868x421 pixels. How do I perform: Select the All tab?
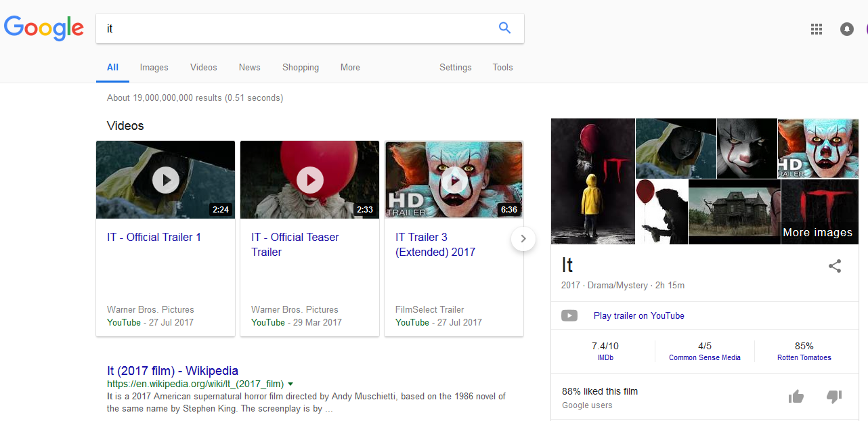[112, 67]
